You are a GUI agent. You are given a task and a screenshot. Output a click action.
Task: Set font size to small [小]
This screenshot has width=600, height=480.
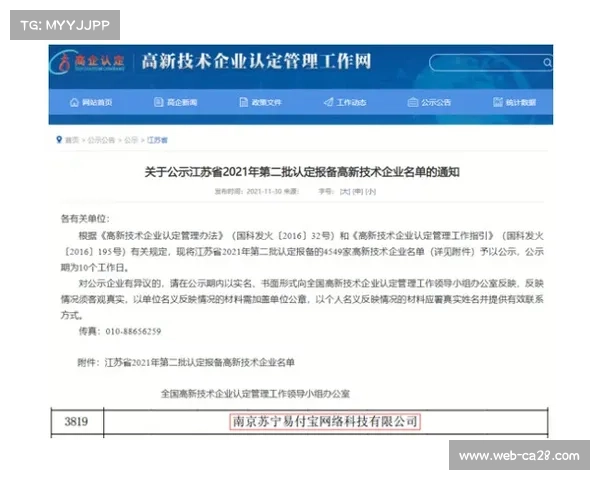click(371, 190)
